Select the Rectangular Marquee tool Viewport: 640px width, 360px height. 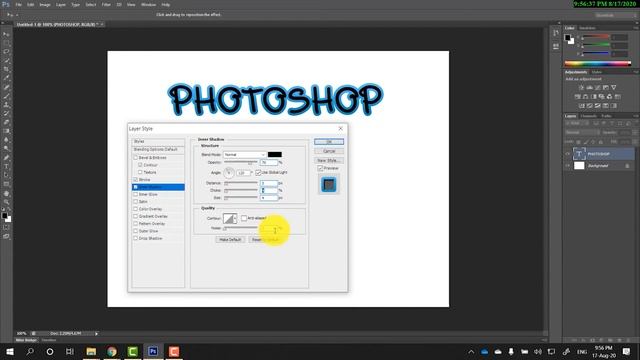[6, 43]
